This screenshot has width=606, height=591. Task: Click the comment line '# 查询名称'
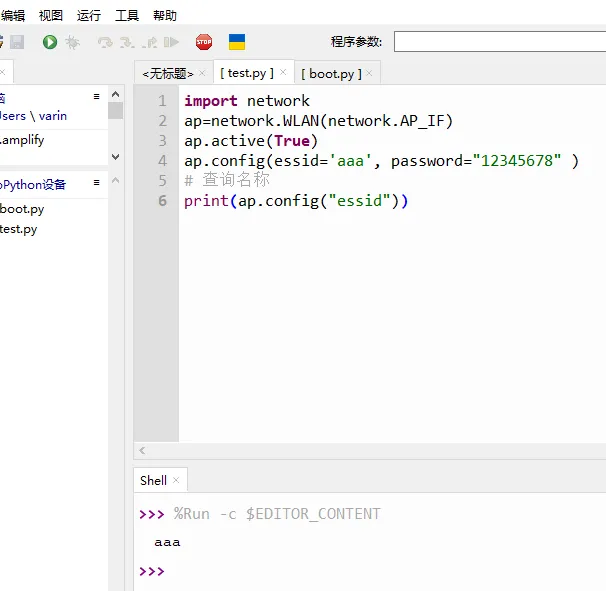(x=227, y=180)
